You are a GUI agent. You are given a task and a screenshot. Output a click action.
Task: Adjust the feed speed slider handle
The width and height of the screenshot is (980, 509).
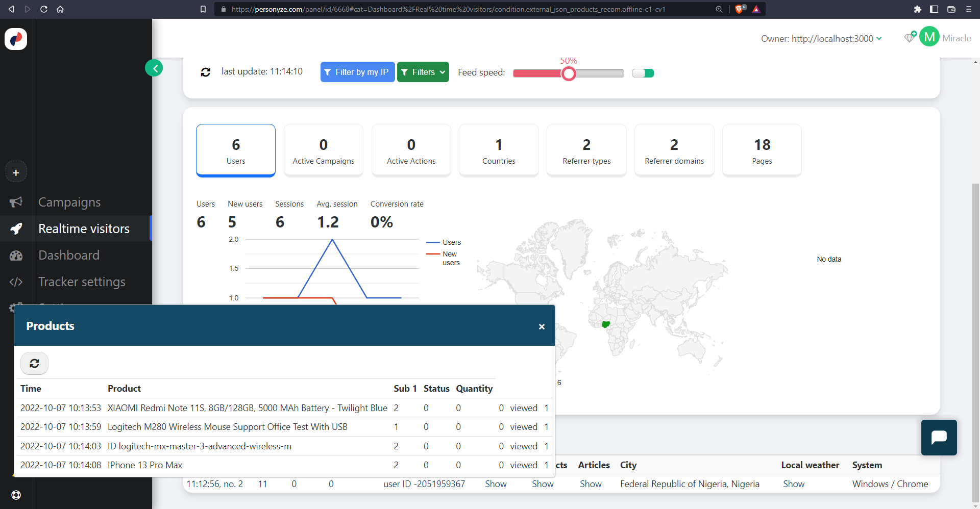click(569, 73)
